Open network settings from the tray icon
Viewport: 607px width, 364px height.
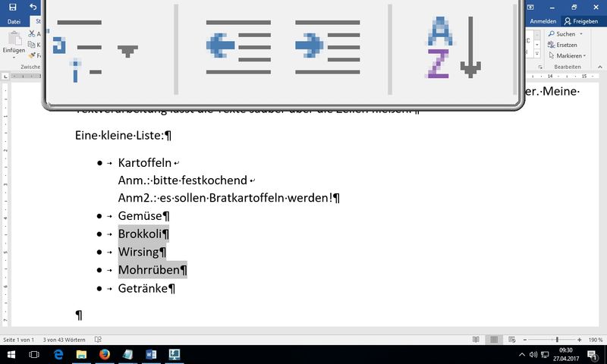545,354
